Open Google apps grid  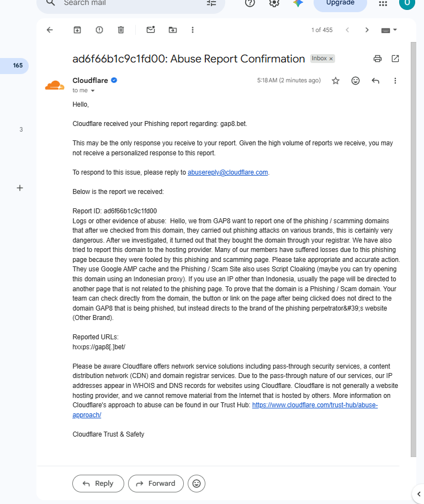click(383, 3)
